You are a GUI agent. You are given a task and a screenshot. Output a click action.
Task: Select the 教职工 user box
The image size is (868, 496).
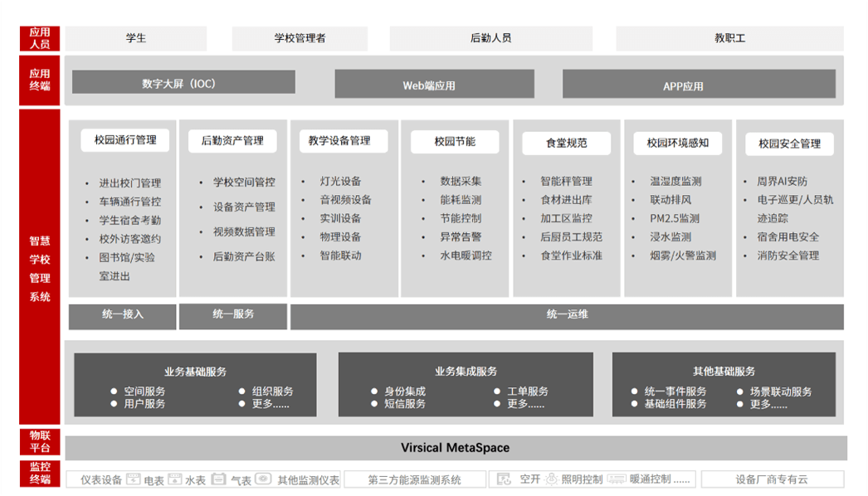click(729, 38)
